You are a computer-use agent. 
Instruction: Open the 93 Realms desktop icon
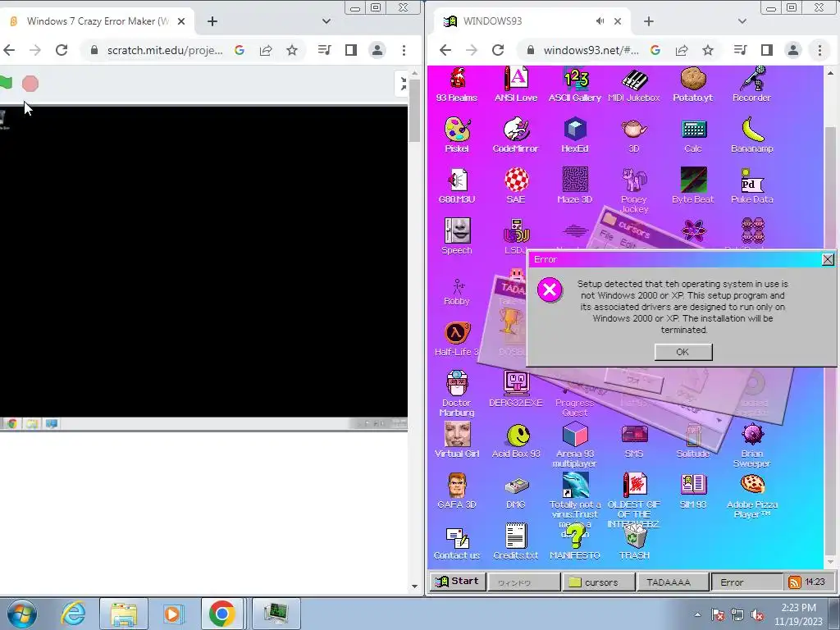click(456, 84)
